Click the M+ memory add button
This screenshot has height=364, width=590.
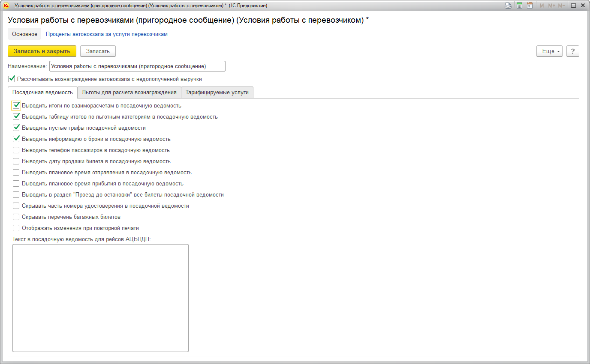point(552,6)
